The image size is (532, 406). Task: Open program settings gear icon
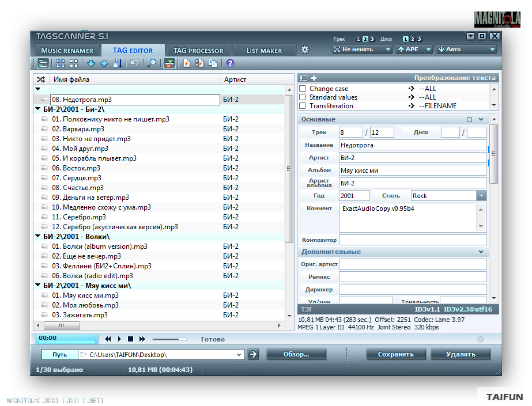click(x=305, y=50)
